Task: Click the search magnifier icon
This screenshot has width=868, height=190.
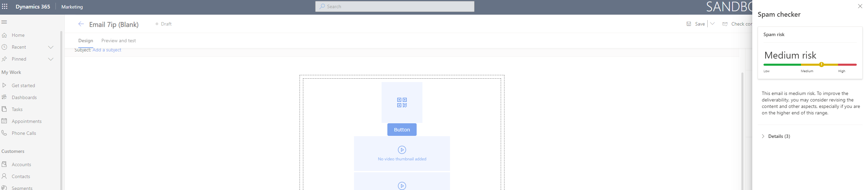Action: tap(322, 6)
